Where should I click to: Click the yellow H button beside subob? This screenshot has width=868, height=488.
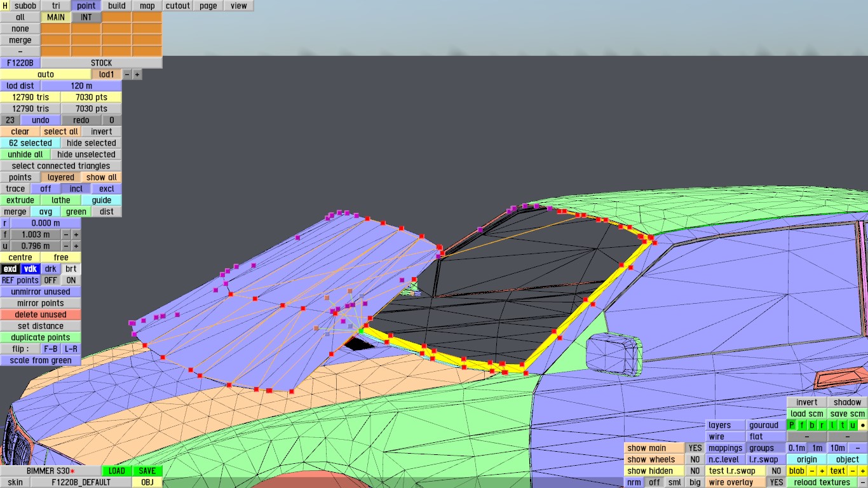tap(6, 6)
